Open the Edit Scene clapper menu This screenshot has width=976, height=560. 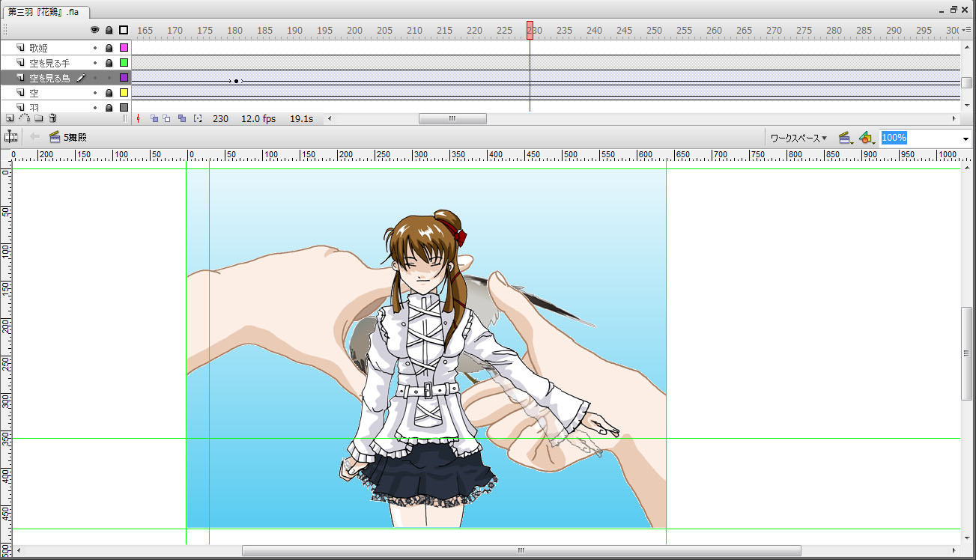coord(846,138)
